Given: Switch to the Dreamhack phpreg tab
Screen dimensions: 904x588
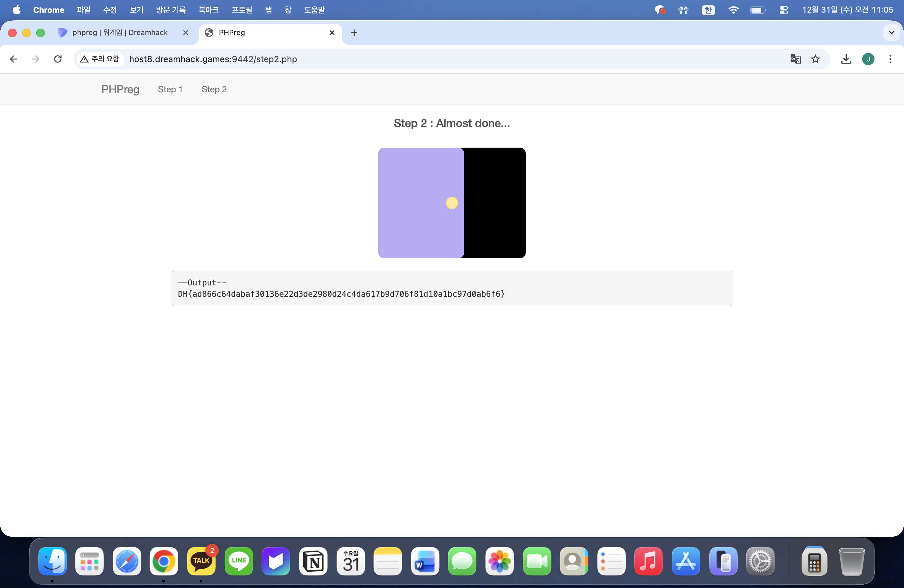Looking at the screenshot, I should [120, 33].
